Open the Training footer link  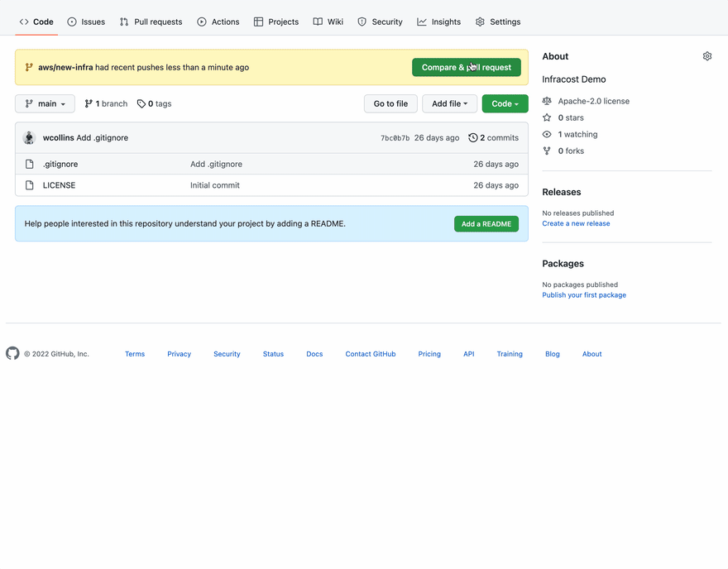coord(510,354)
